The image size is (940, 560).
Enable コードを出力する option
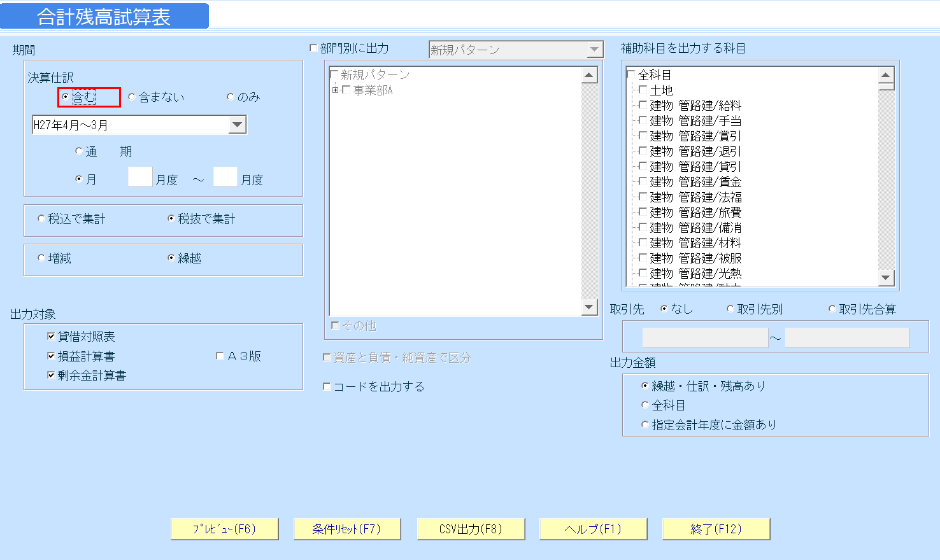(x=326, y=386)
